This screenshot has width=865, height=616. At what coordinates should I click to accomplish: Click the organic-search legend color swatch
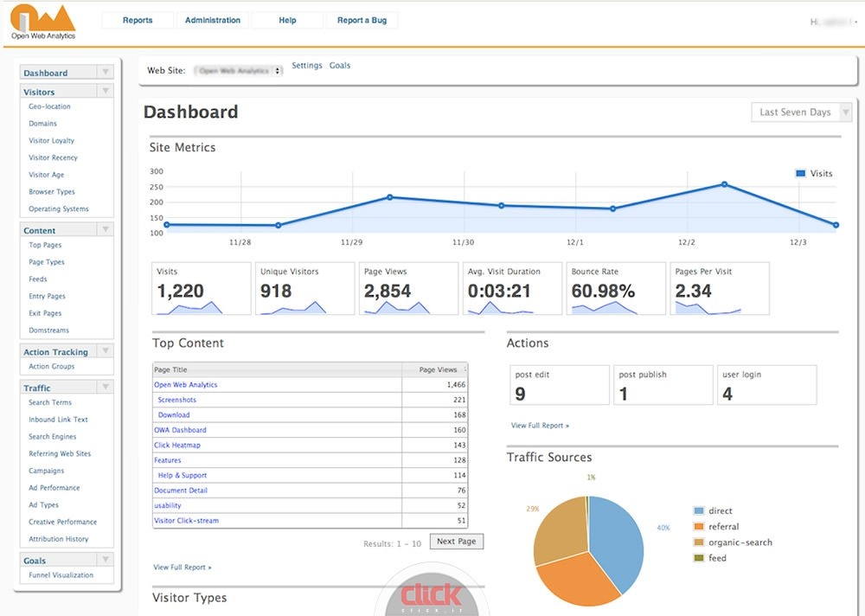pos(699,542)
